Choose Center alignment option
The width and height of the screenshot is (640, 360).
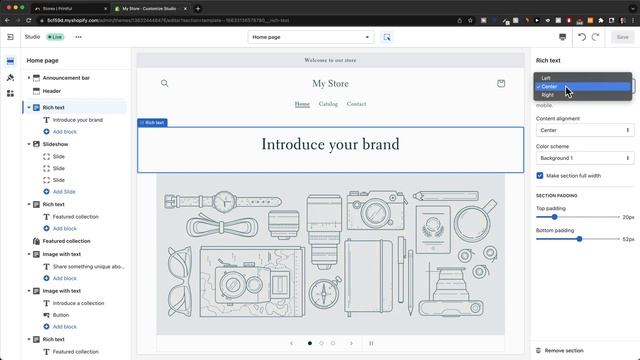[x=582, y=87]
